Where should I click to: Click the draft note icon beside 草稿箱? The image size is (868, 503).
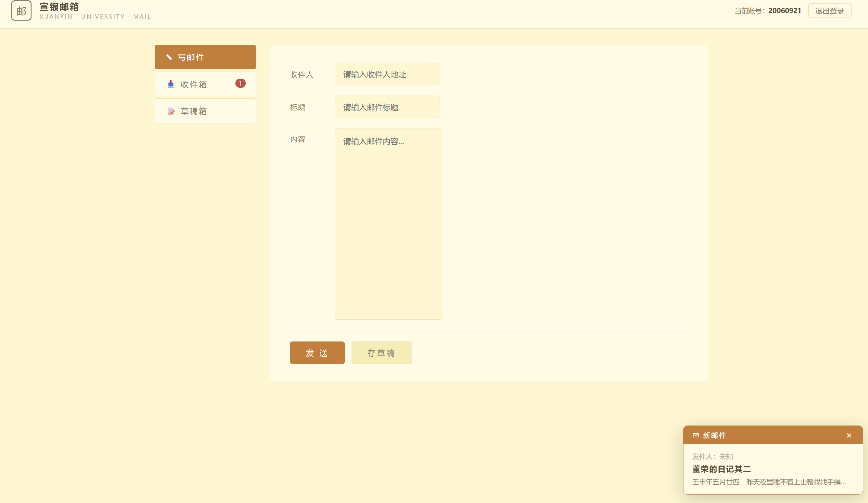coord(171,111)
